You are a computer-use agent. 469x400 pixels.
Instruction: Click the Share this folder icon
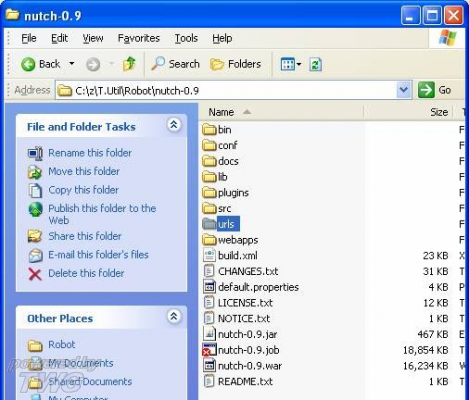click(35, 236)
